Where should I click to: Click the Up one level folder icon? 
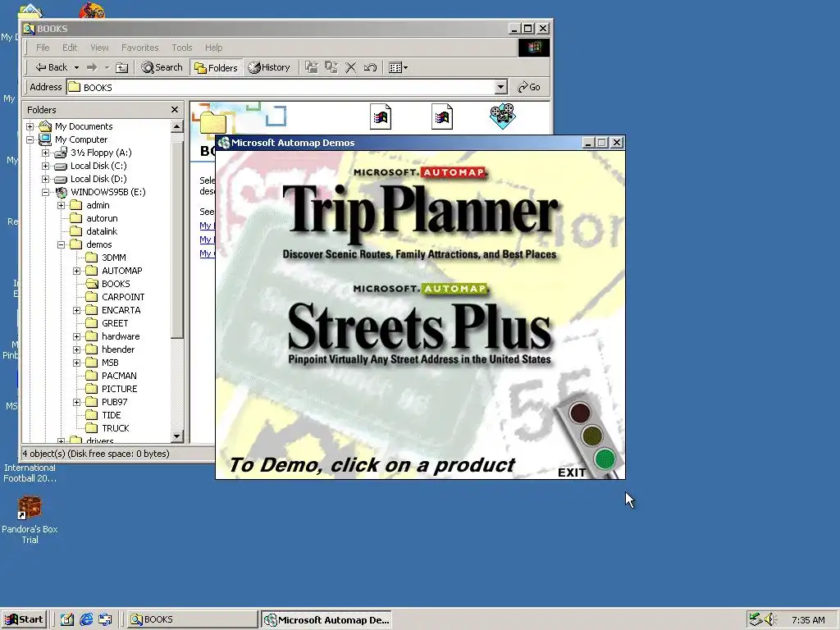pyautogui.click(x=122, y=67)
